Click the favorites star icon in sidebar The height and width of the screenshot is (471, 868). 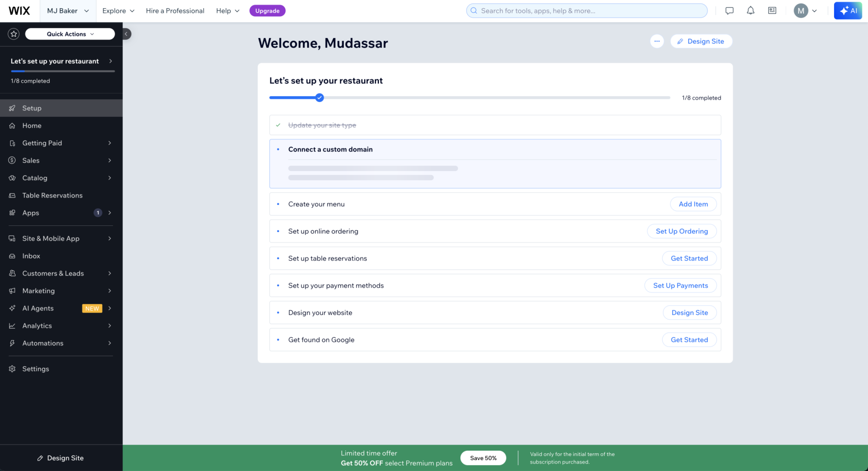14,34
